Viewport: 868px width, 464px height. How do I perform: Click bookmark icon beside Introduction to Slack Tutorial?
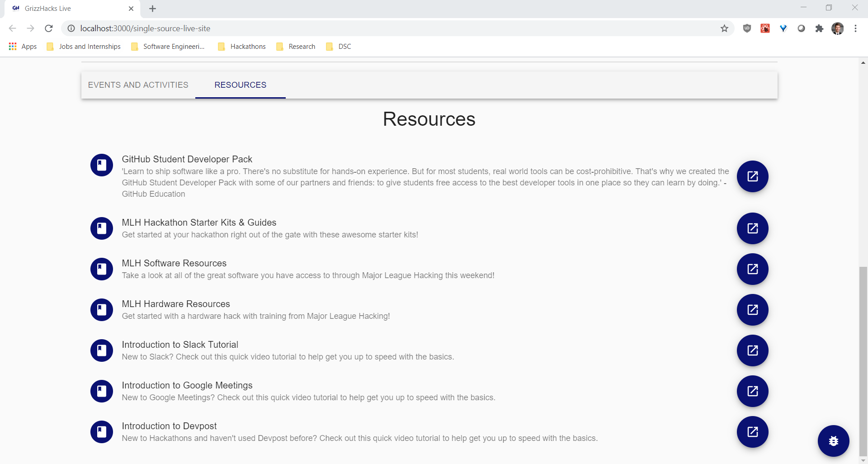[102, 350]
